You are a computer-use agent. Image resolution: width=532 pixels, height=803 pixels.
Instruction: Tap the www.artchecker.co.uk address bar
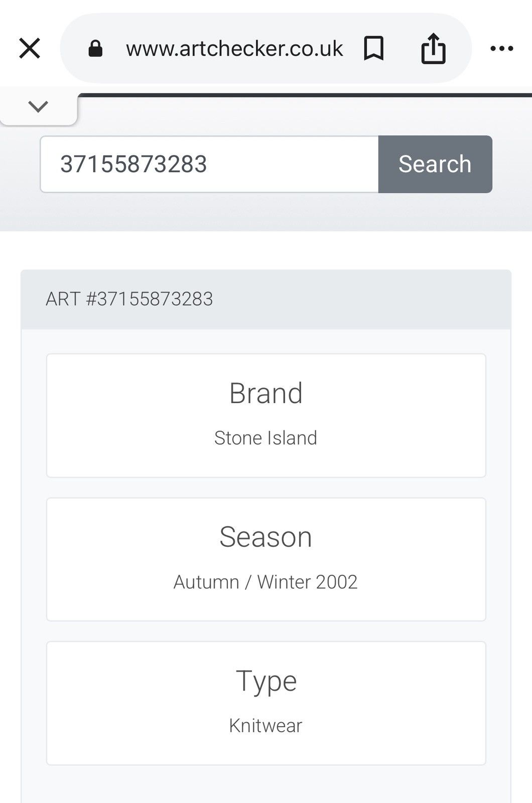point(234,49)
